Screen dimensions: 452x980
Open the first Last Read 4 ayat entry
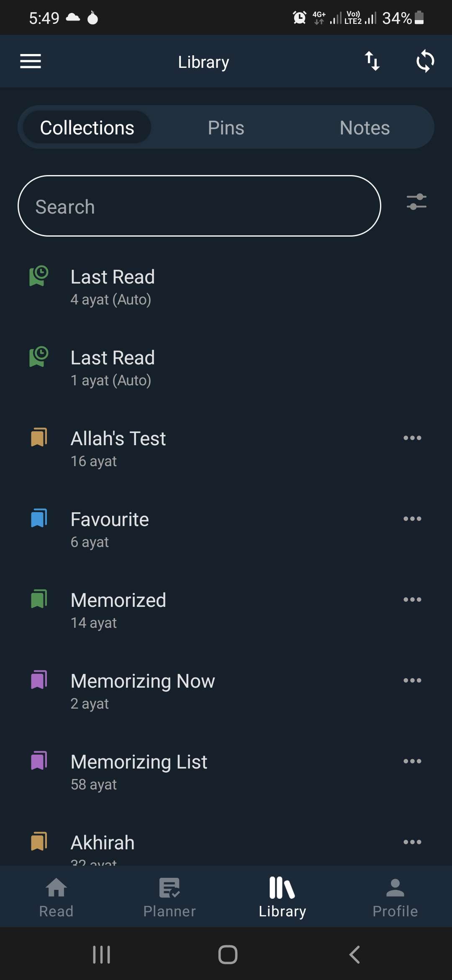(226, 288)
